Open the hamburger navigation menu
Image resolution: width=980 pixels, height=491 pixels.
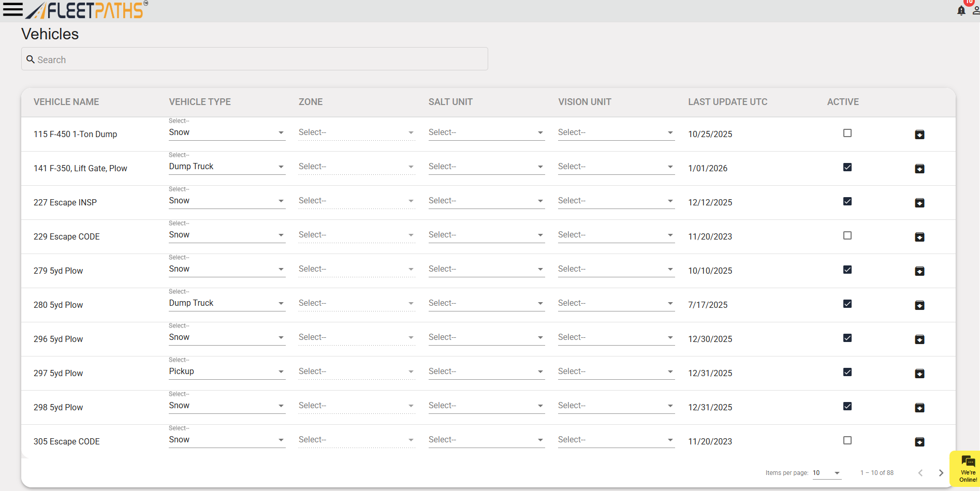(x=13, y=10)
